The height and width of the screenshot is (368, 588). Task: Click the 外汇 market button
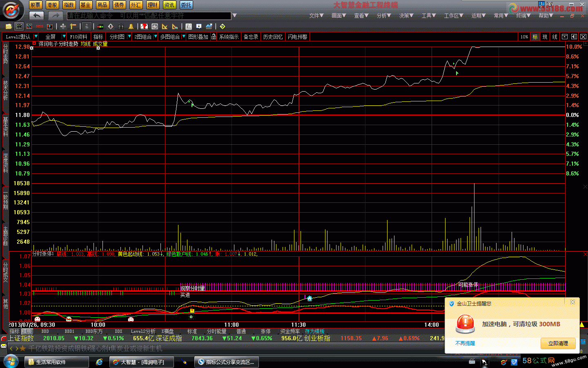[x=136, y=5]
